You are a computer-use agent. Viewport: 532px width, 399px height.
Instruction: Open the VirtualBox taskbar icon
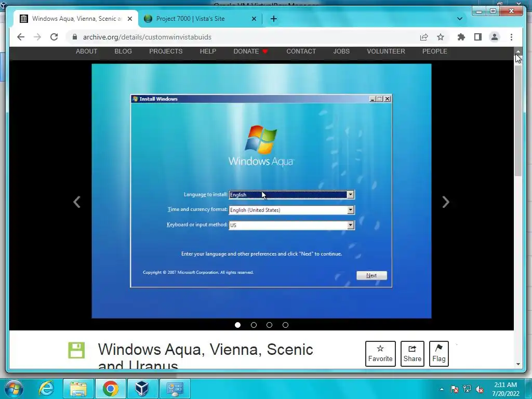click(142, 389)
